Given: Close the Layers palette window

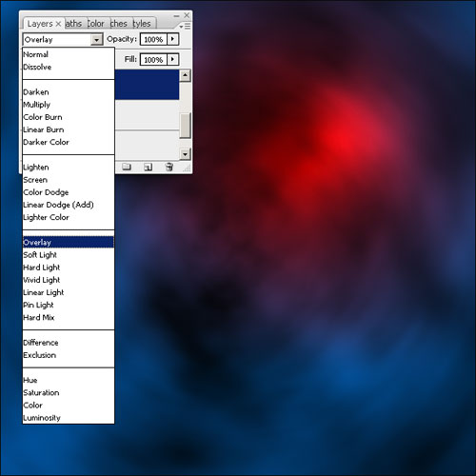Looking at the screenshot, I should point(187,15).
